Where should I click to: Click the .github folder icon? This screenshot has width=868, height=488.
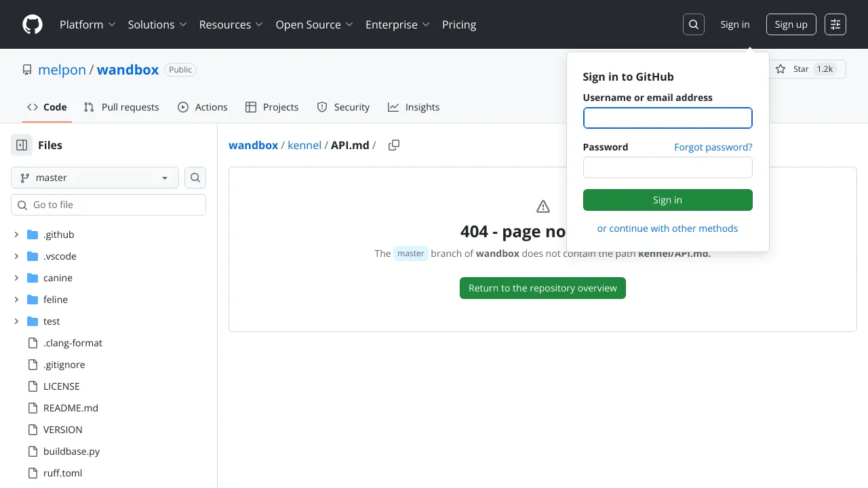pos(33,235)
